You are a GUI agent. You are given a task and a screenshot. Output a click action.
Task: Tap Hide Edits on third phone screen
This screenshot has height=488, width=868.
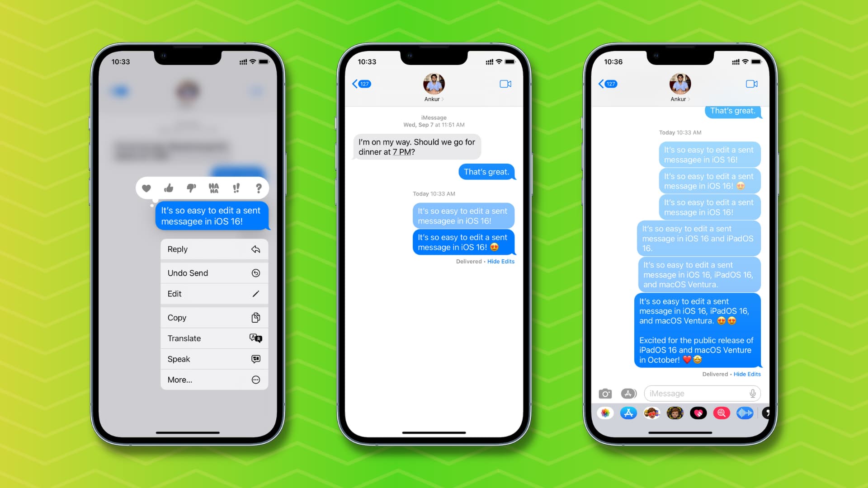click(x=746, y=374)
